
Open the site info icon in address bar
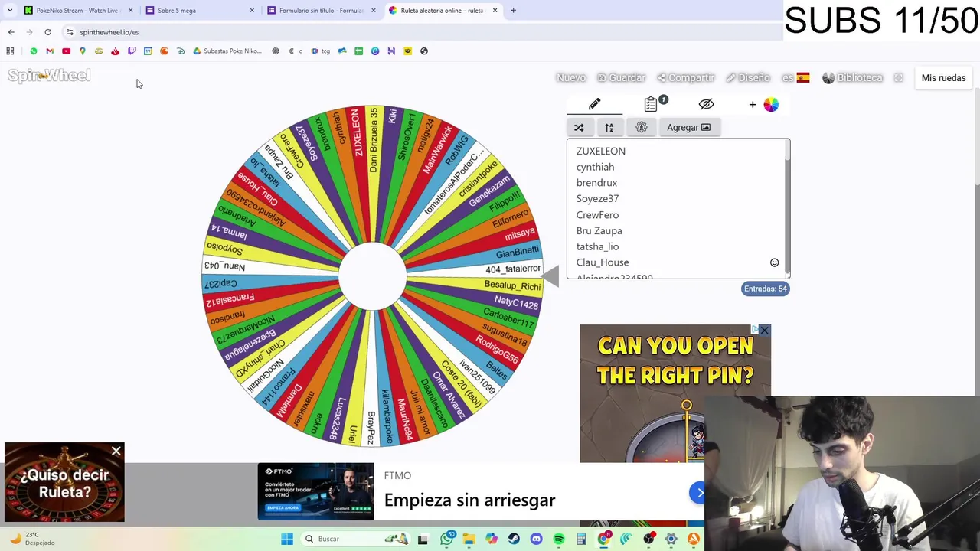[70, 32]
